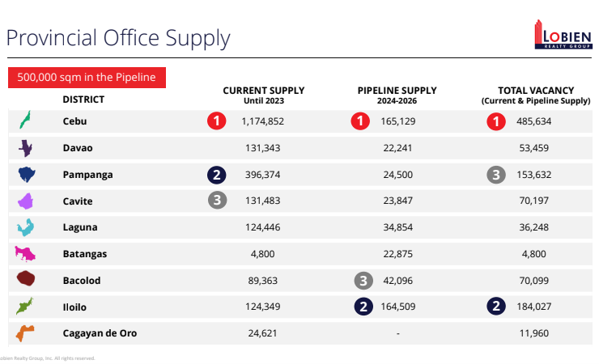
Task: Click the green Cebu map icon
Action: (26, 121)
